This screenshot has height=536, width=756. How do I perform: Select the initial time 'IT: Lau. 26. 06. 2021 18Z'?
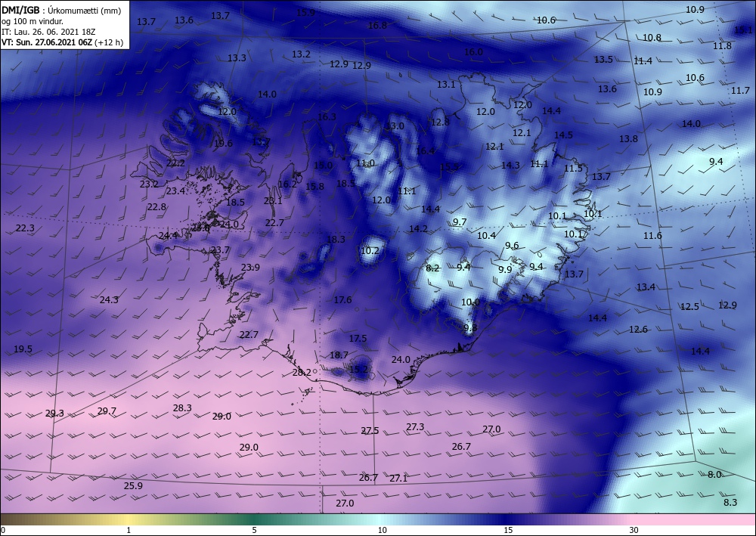coord(48,32)
